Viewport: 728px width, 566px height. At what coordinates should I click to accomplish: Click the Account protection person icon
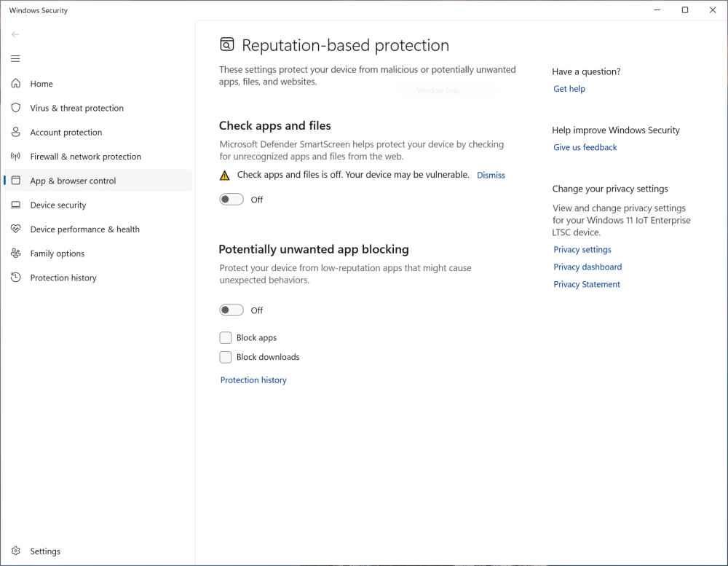coord(15,133)
